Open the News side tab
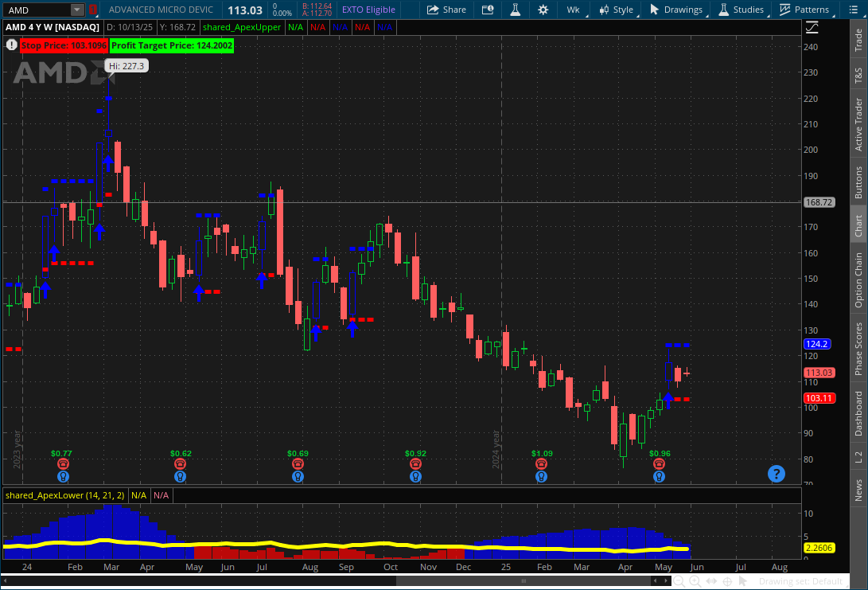The image size is (868, 590). click(858, 490)
